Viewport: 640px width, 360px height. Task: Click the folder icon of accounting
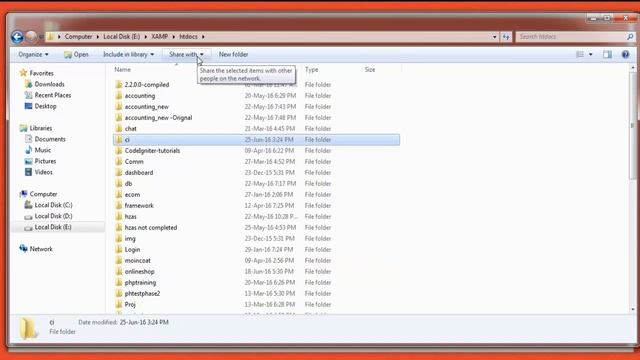pos(119,96)
